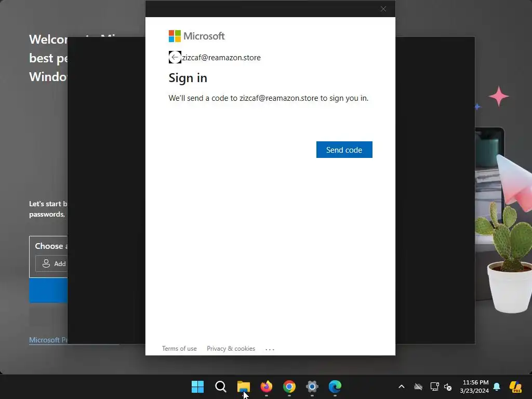Image resolution: width=532 pixels, height=399 pixels.
Task: Click the Microsoft Privacy link in the background window
Action: point(48,340)
